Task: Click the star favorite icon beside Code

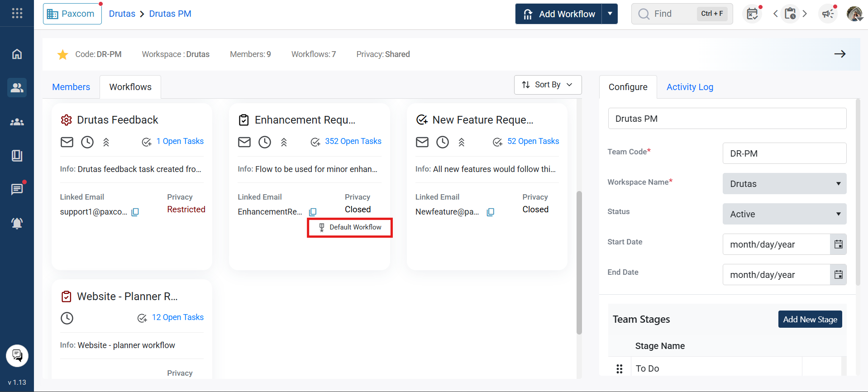Action: (x=62, y=55)
